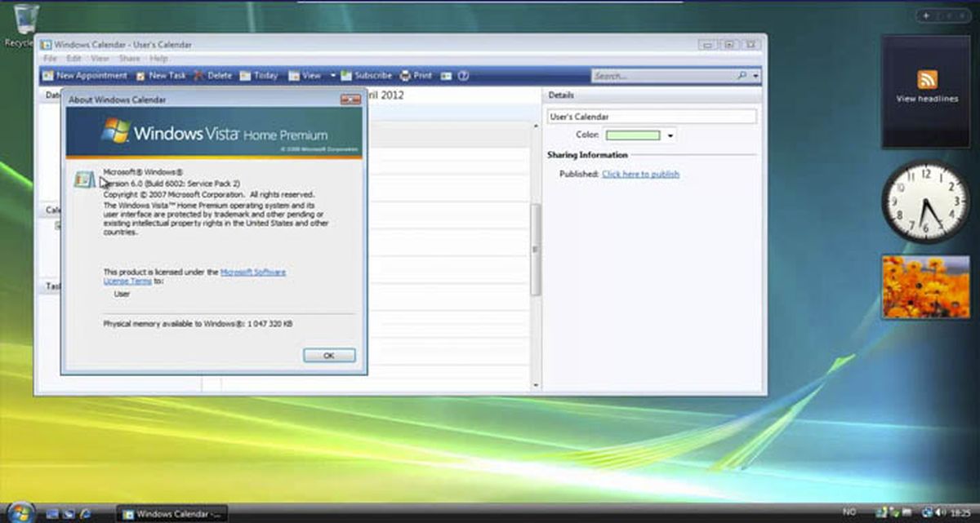Select Windows Calendar on the taskbar
This screenshot has height=523, width=980.
tap(169, 514)
